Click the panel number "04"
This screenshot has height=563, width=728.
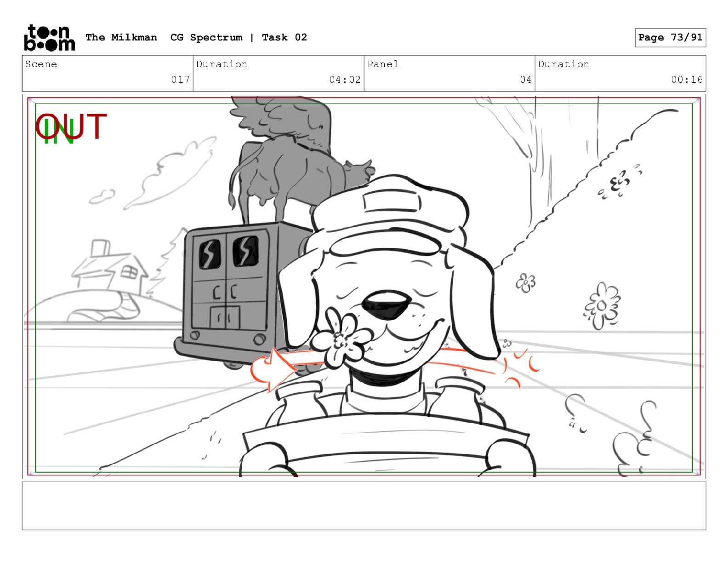pos(526,80)
